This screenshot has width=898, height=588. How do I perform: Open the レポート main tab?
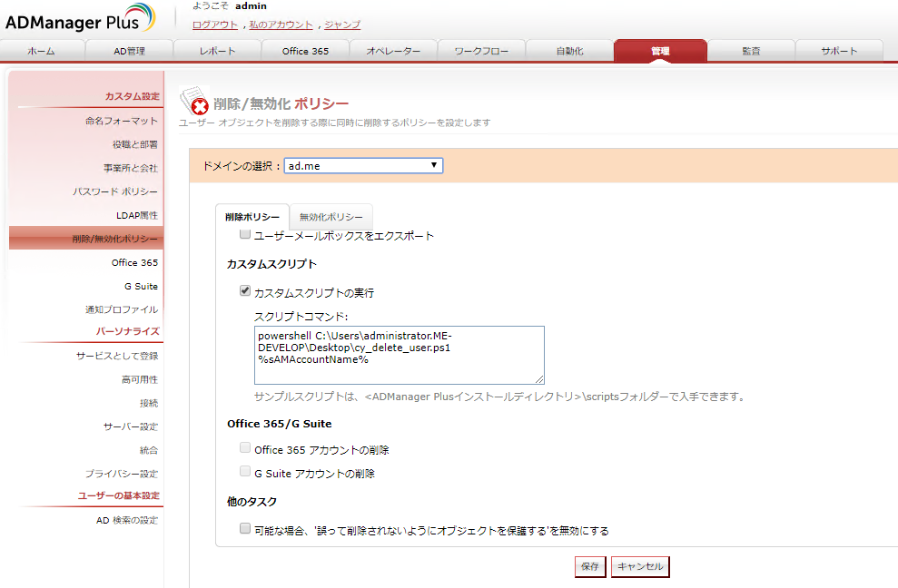click(x=218, y=51)
